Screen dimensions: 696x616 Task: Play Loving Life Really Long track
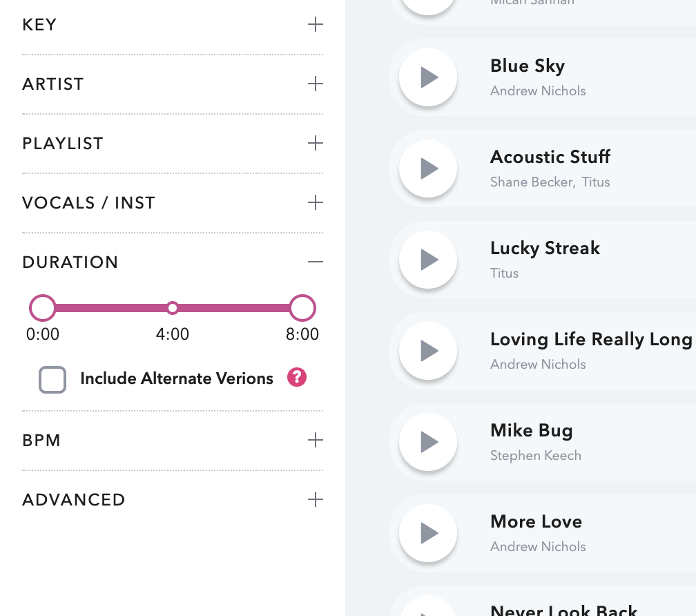(x=428, y=351)
